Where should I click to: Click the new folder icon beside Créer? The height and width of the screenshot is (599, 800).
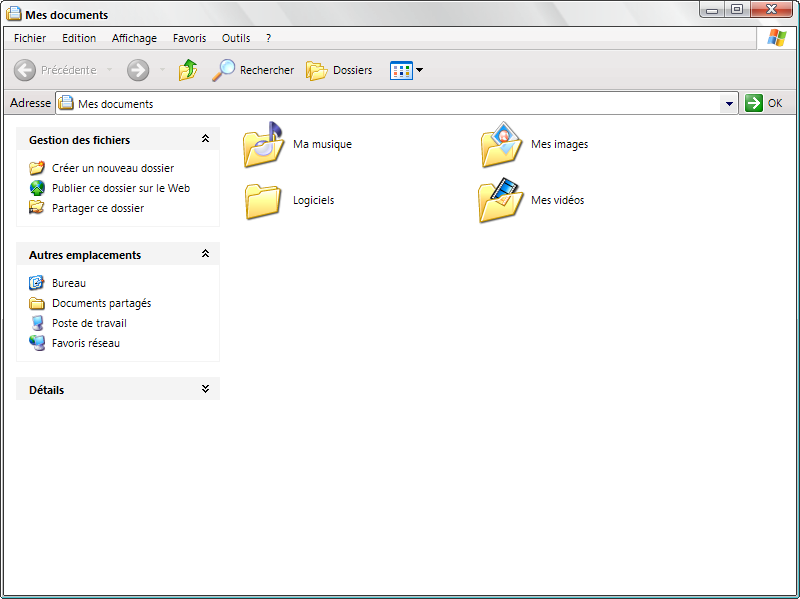click(37, 167)
